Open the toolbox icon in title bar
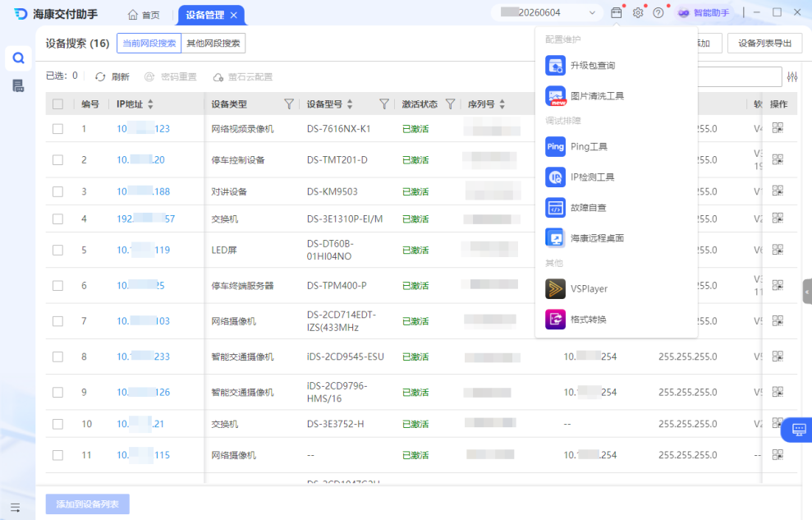The image size is (812, 520). [x=617, y=13]
